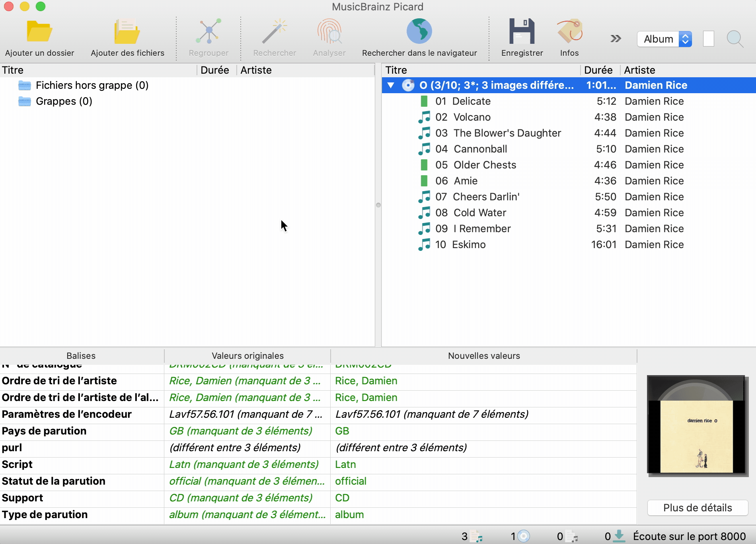Sort left pane by Titre column
Image resolution: width=756 pixels, height=544 pixels.
tap(98, 70)
